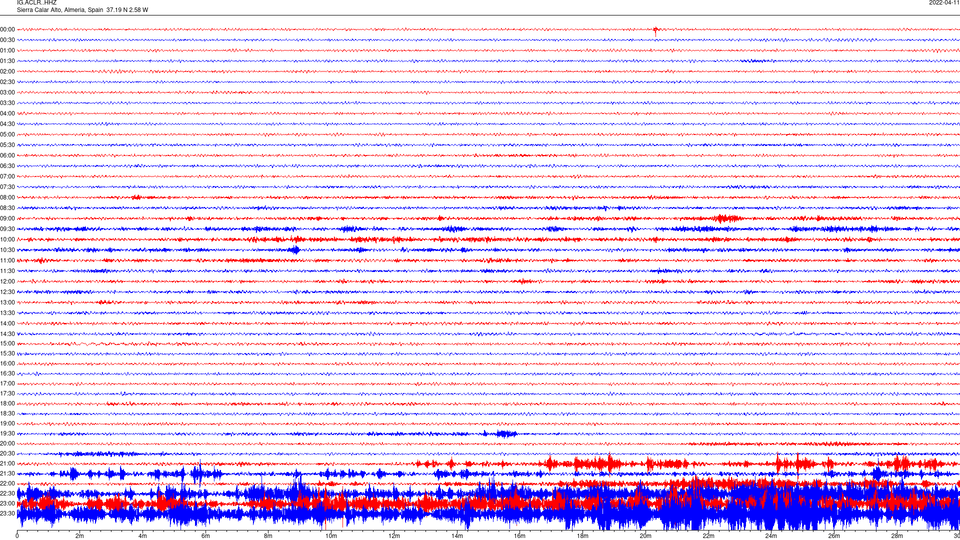The height and width of the screenshot is (540, 960).
Task: Select the 10:00 trace time label
Action: pyautogui.click(x=7, y=239)
